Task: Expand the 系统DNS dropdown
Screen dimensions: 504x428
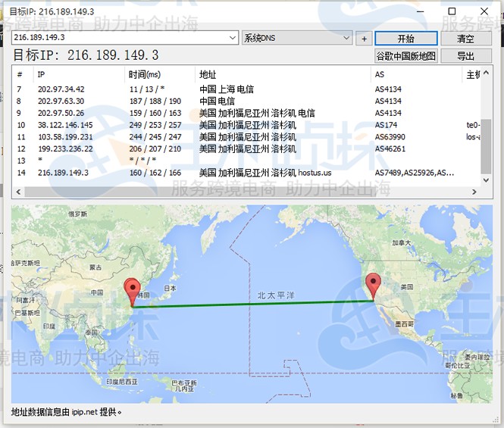Action: tap(346, 38)
